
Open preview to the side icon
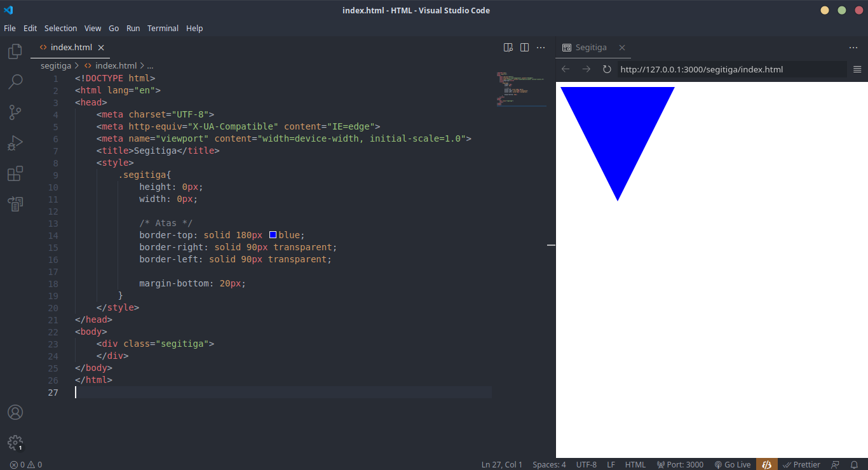508,48
